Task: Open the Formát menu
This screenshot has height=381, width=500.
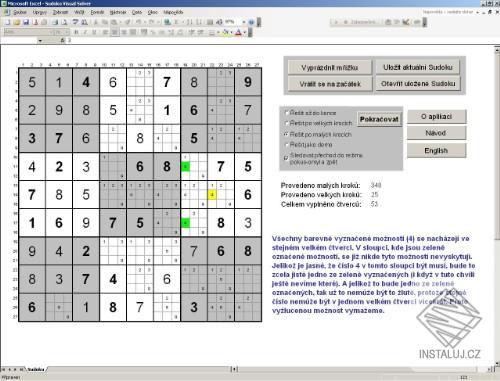Action: coord(97,12)
